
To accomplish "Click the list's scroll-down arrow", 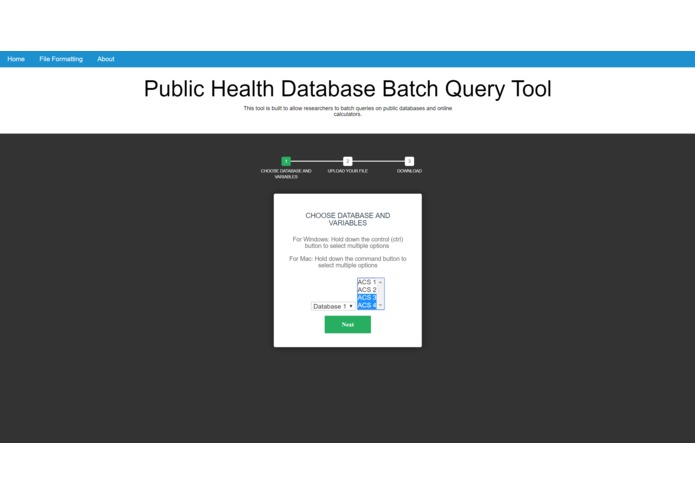I will click(x=380, y=305).
